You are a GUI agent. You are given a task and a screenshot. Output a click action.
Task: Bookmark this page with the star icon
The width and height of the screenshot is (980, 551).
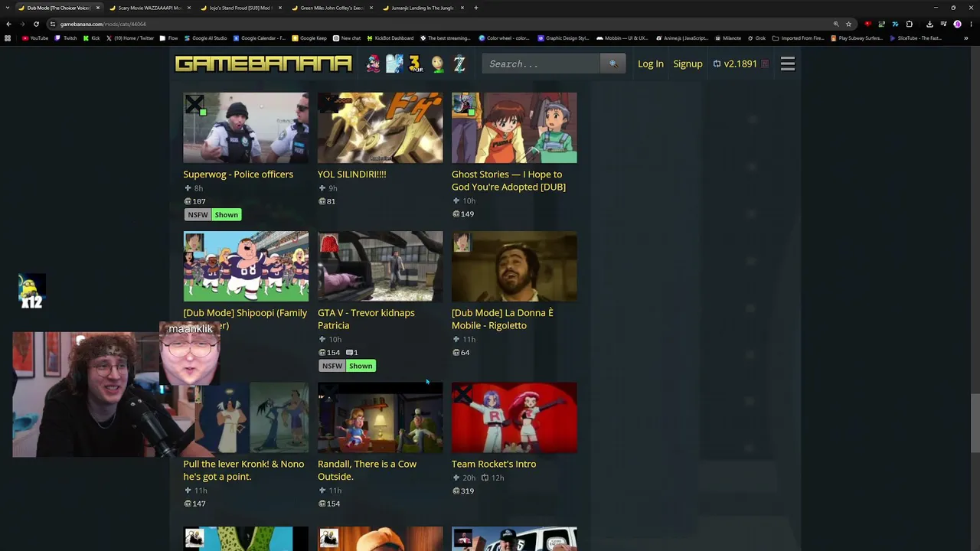848,24
